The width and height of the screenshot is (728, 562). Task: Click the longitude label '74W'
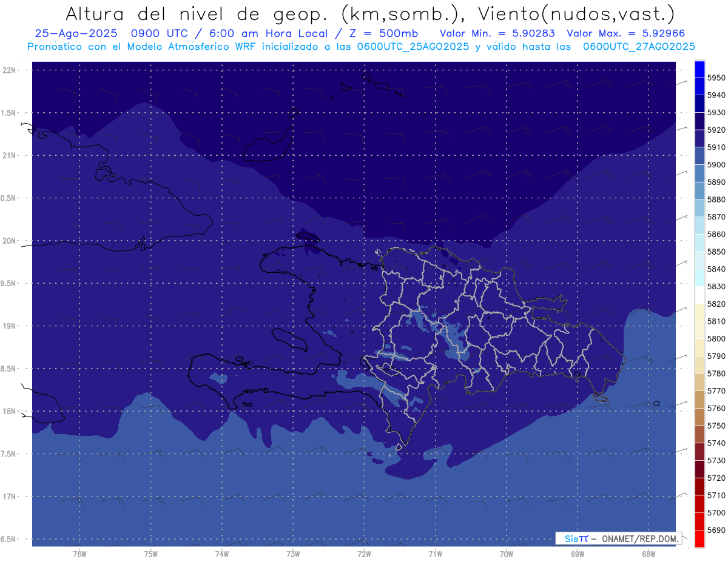(x=222, y=554)
